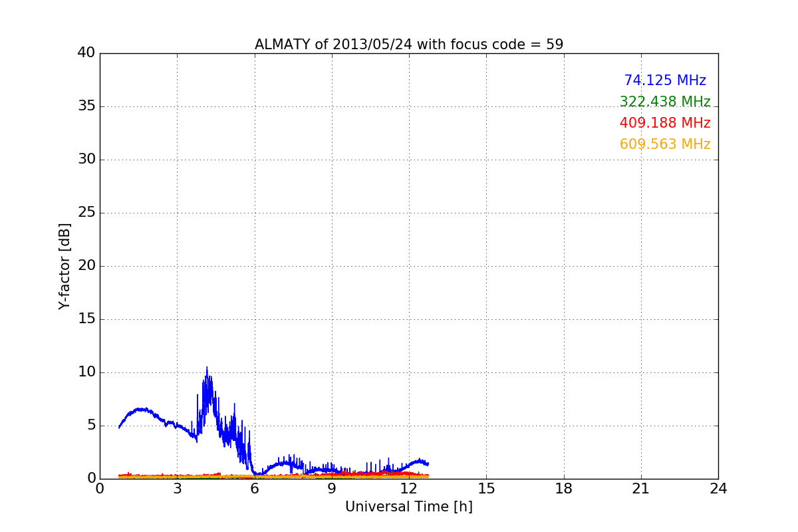
Task: Click the x-axis tick label 9
Action: pyautogui.click(x=332, y=489)
